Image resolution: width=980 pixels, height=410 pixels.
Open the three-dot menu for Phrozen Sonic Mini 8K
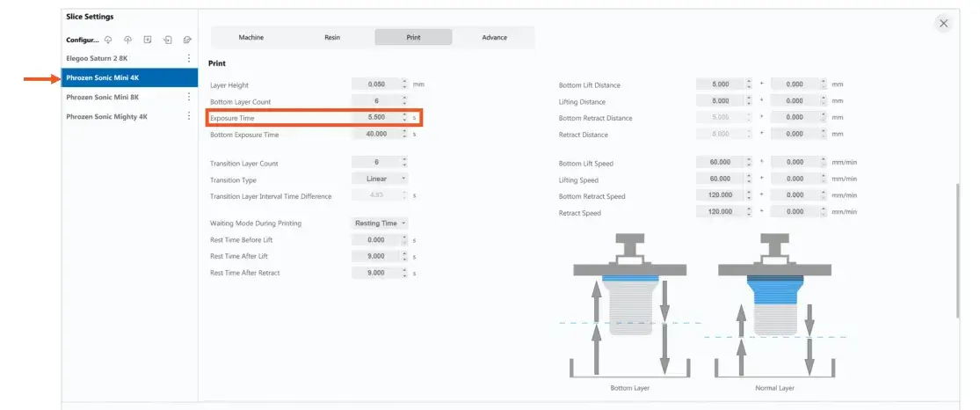188,97
